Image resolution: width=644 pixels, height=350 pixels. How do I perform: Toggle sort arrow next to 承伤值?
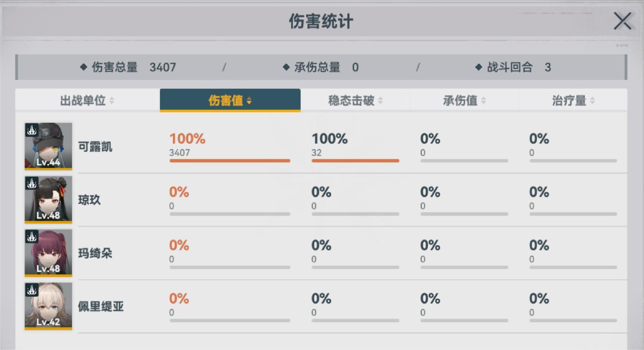(x=483, y=101)
